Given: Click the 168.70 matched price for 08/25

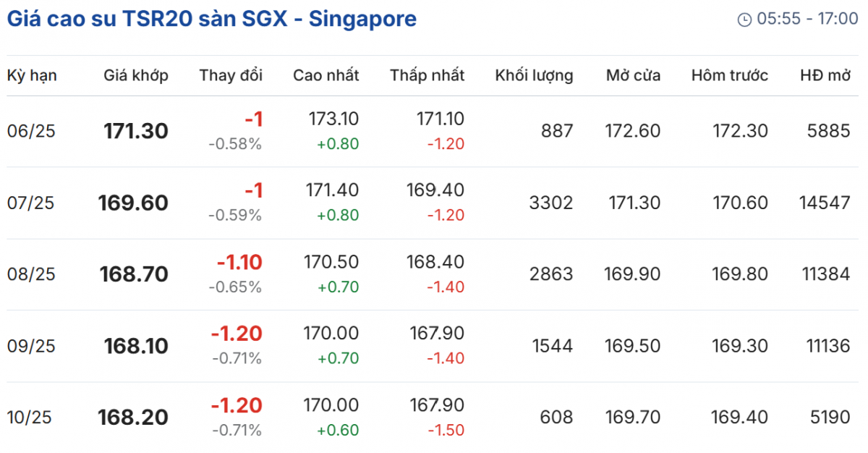Looking at the screenshot, I should 136,275.
